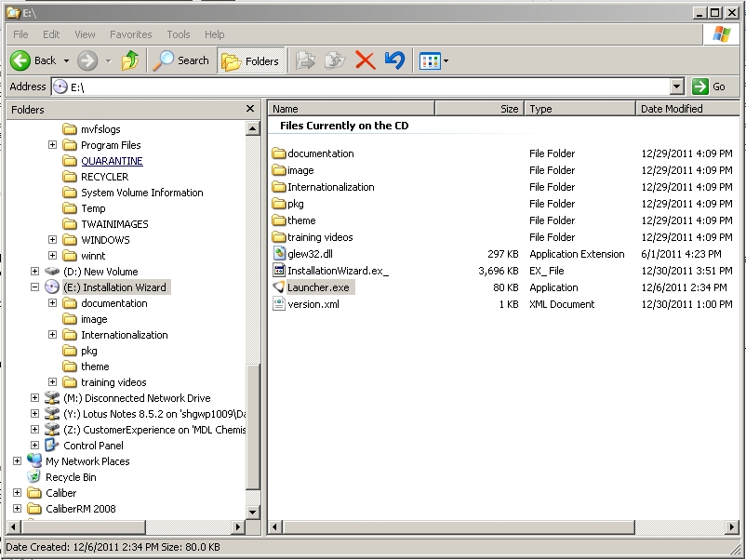The image size is (746, 560).
Task: Select the glew32.dll file icon
Action: [x=279, y=254]
